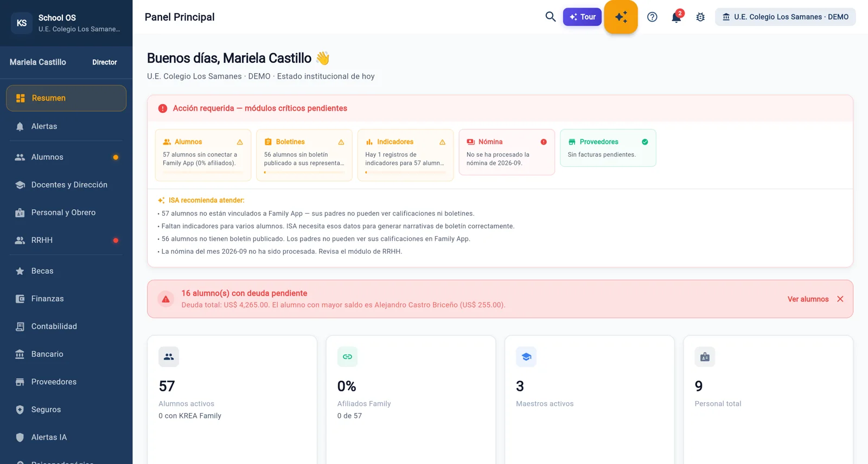868x464 pixels.
Task: Open Becas in the sidebar
Action: click(x=66, y=271)
